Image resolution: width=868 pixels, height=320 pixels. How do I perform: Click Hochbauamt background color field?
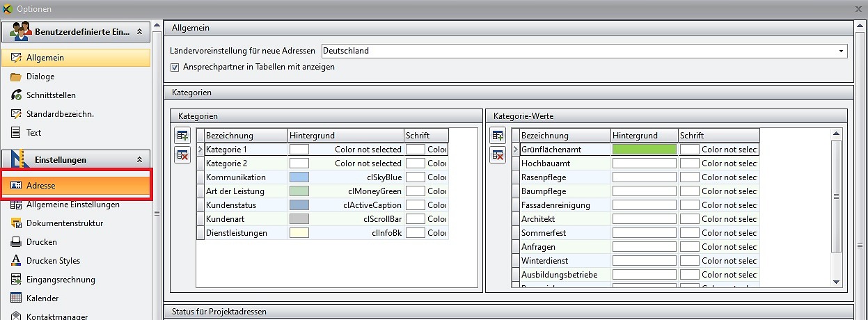coord(644,163)
